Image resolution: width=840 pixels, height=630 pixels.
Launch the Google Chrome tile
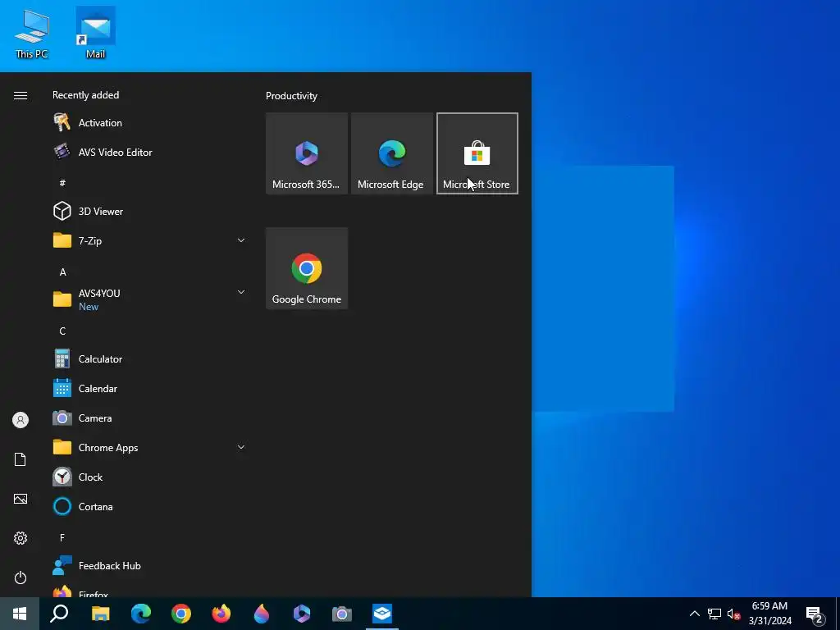(x=307, y=268)
